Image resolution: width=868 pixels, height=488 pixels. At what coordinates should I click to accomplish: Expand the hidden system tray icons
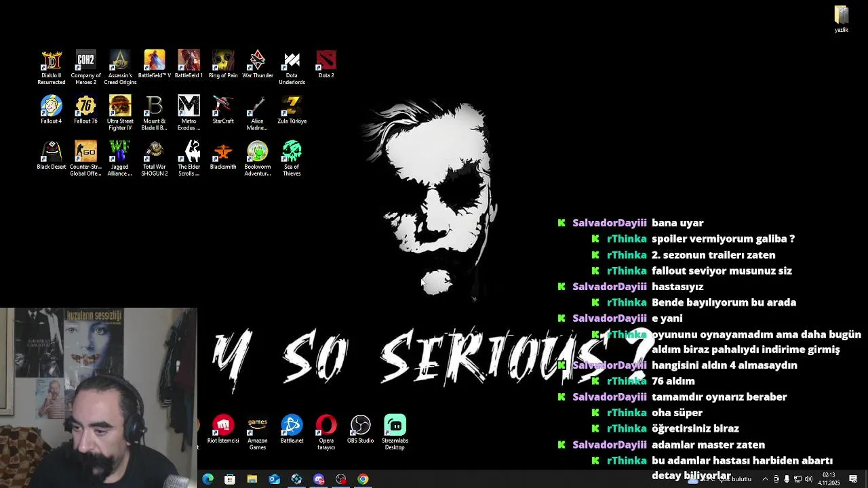(766, 479)
